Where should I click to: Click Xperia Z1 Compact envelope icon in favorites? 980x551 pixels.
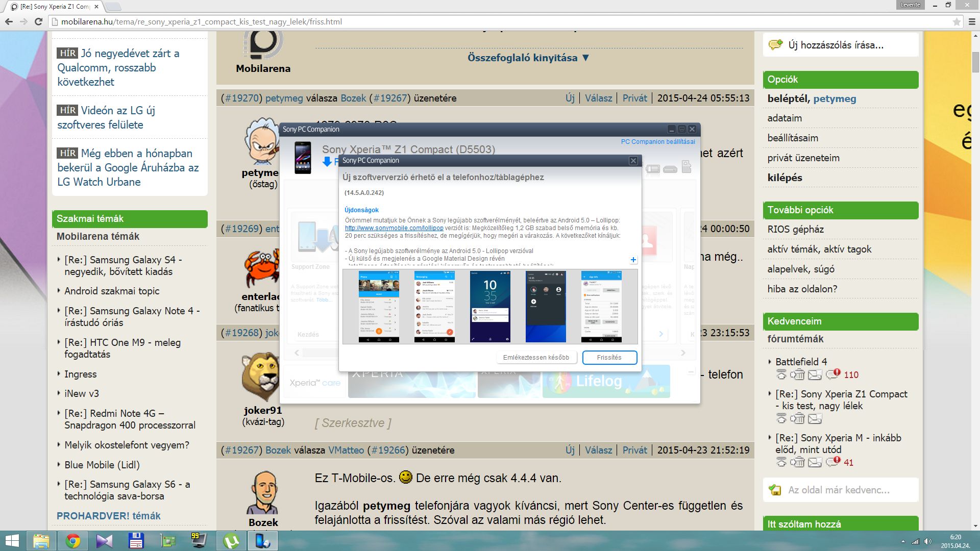(815, 418)
